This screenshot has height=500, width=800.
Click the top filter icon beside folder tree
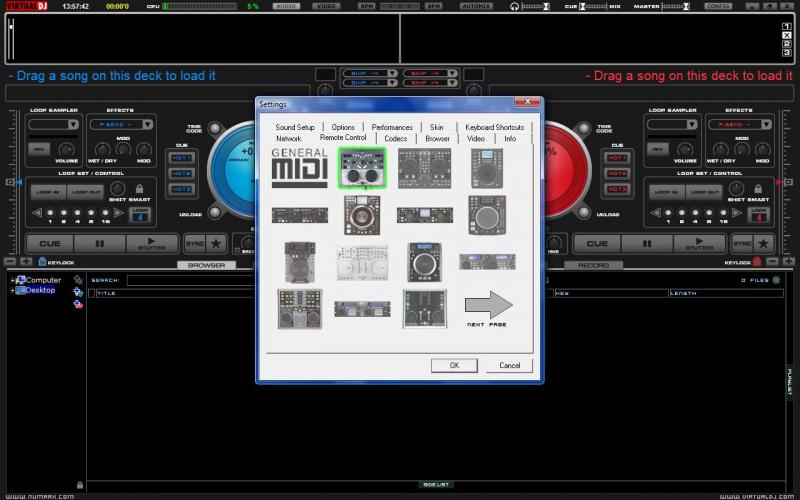(78, 280)
